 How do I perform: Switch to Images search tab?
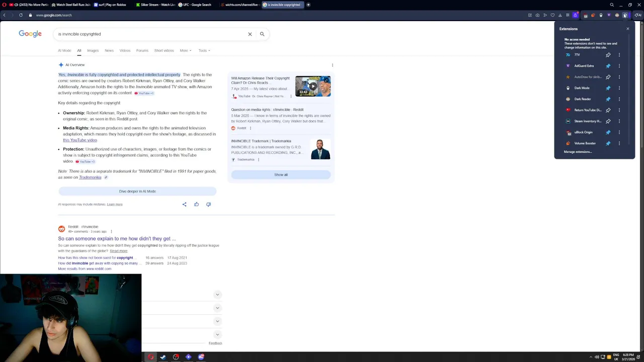tap(93, 50)
